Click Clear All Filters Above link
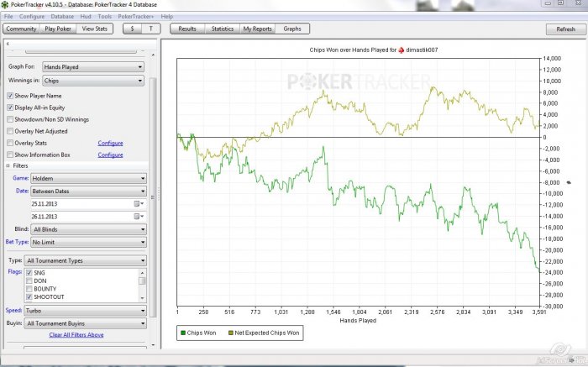 pos(76,335)
